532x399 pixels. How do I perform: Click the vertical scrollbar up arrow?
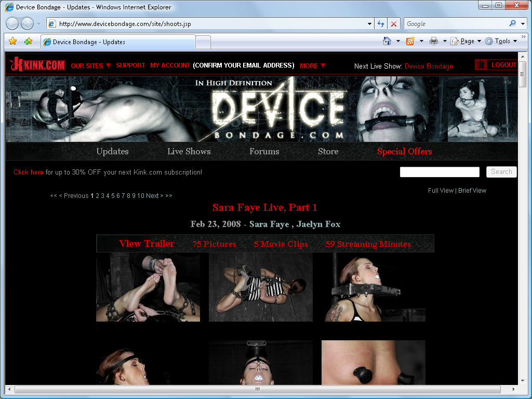coord(523,57)
